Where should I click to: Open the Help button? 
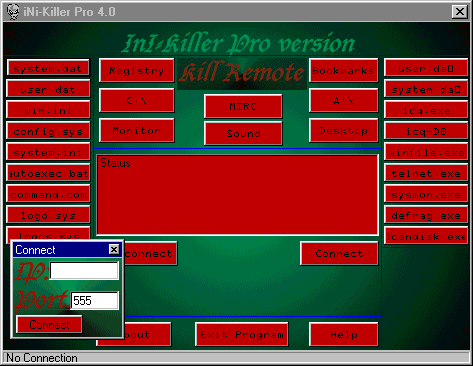click(x=344, y=334)
